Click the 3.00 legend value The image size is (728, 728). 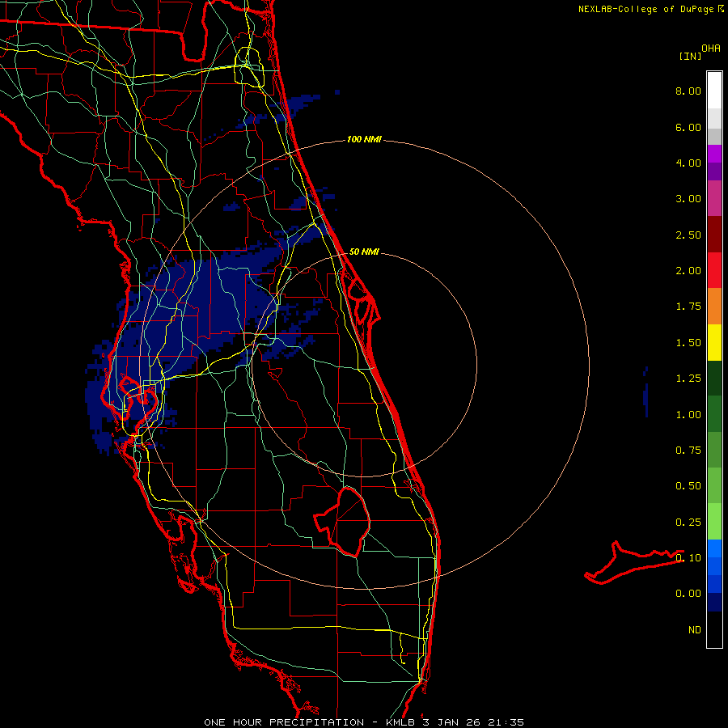pyautogui.click(x=688, y=199)
